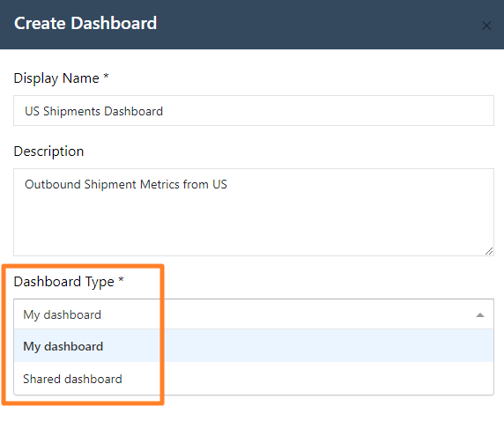The image size is (504, 421).
Task: Focus the Description text area
Action: click(254, 212)
